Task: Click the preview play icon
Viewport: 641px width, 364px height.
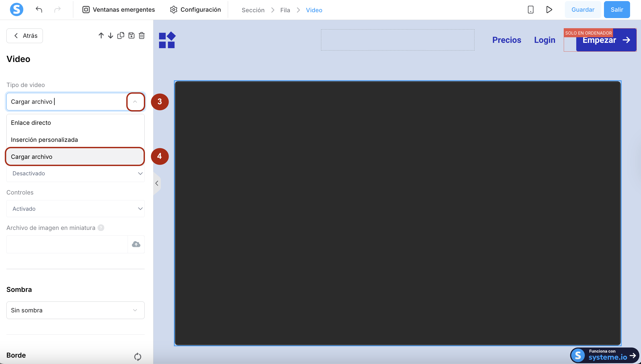Action: (x=549, y=10)
